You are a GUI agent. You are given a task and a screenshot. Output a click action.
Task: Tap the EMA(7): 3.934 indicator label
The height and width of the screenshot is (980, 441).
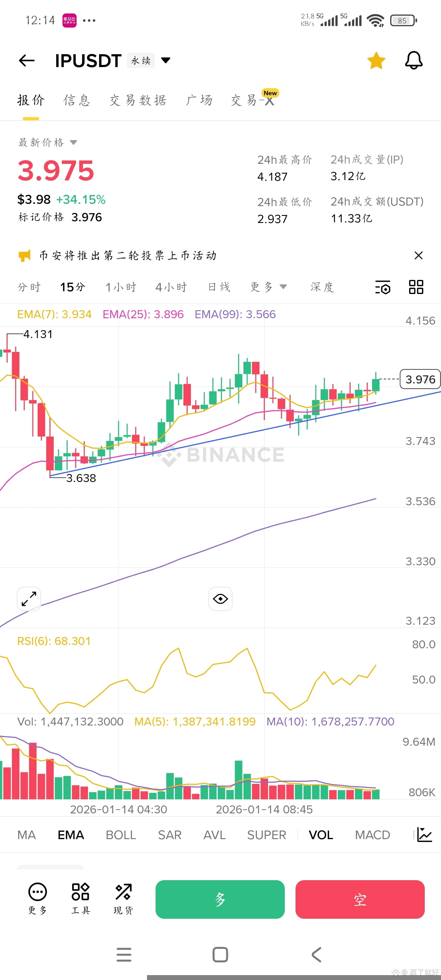(55, 314)
